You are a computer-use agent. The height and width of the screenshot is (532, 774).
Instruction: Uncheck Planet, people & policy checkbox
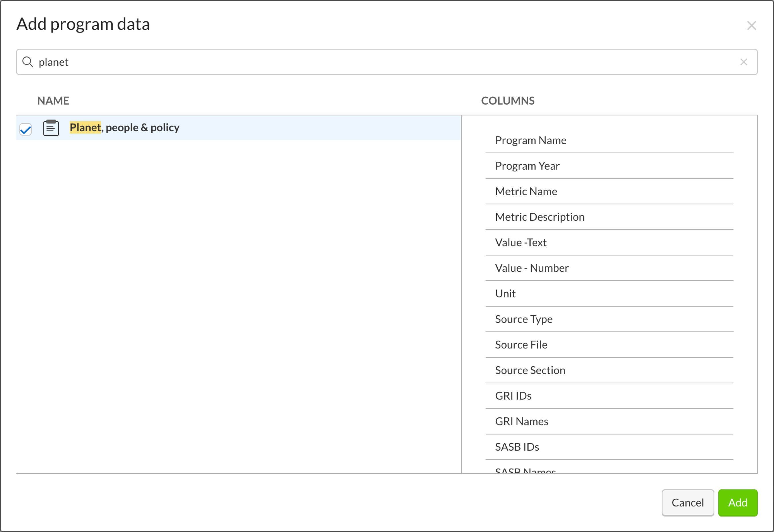click(26, 129)
